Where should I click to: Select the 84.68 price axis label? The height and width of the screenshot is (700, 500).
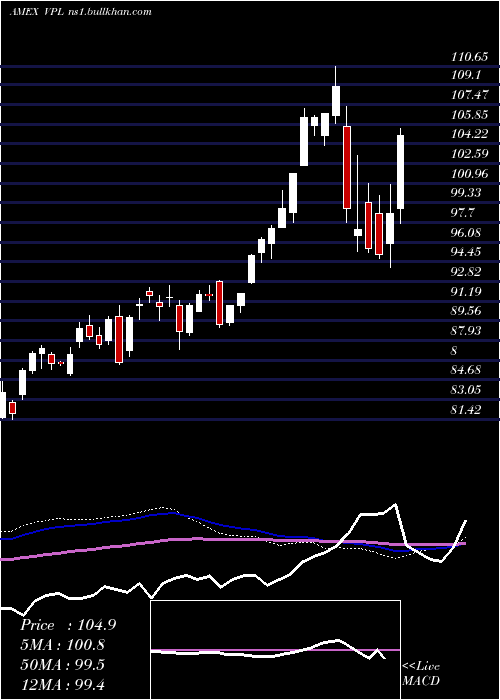[x=466, y=370]
